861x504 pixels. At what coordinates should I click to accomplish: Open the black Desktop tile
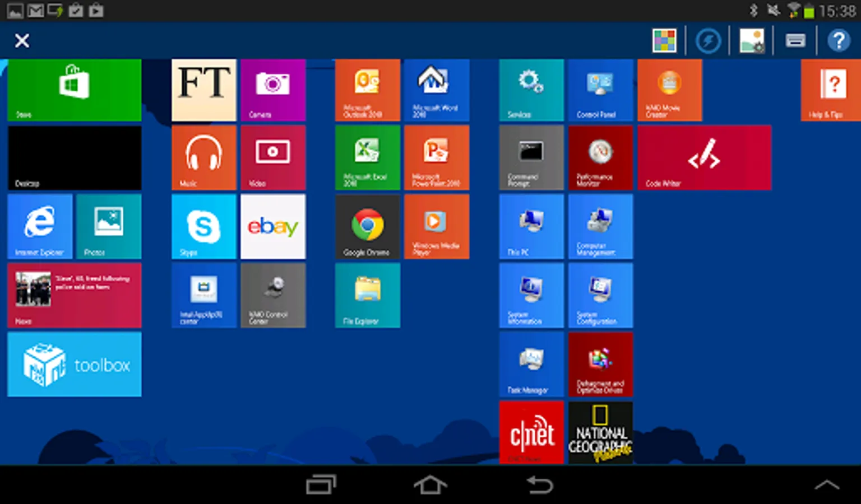tap(75, 158)
